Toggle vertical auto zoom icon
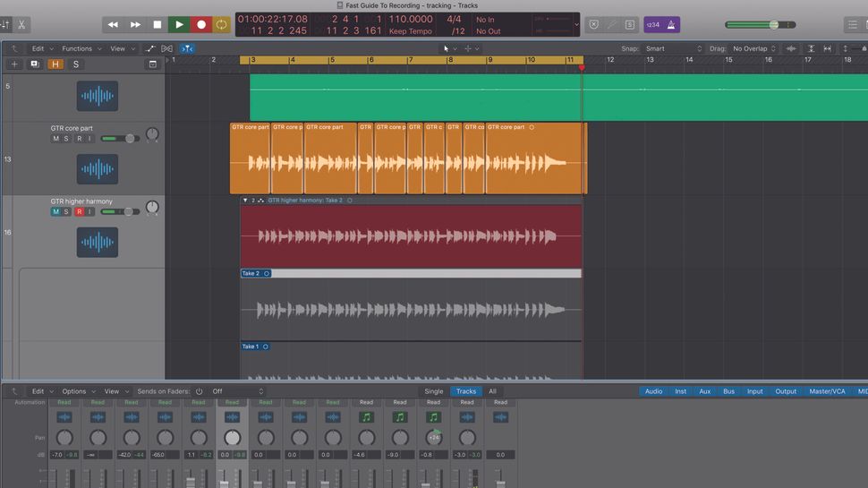 click(811, 48)
